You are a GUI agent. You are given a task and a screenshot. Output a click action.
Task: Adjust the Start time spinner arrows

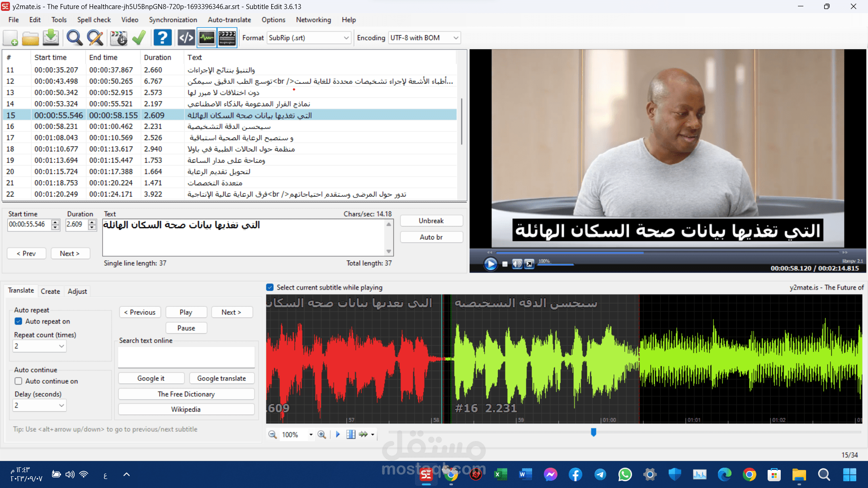(56, 225)
